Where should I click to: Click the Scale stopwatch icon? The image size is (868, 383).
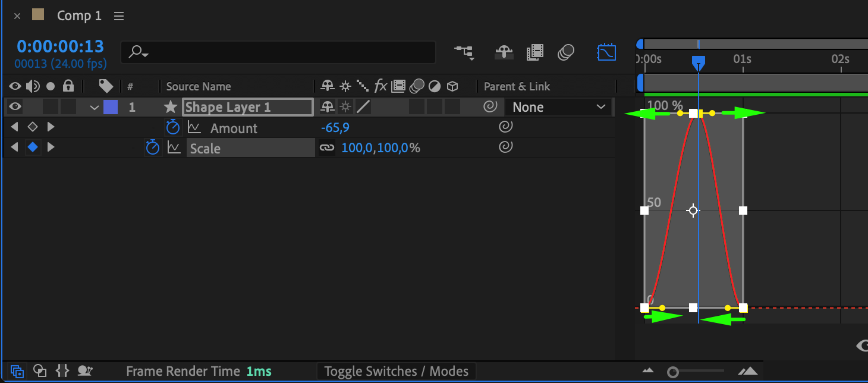(x=153, y=147)
